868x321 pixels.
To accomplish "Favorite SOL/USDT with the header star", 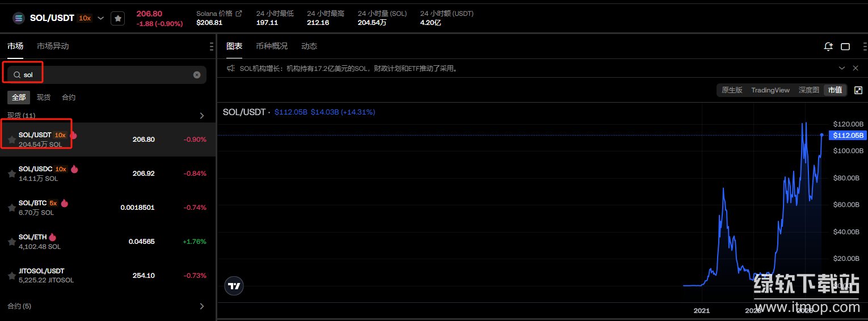I will tap(117, 18).
